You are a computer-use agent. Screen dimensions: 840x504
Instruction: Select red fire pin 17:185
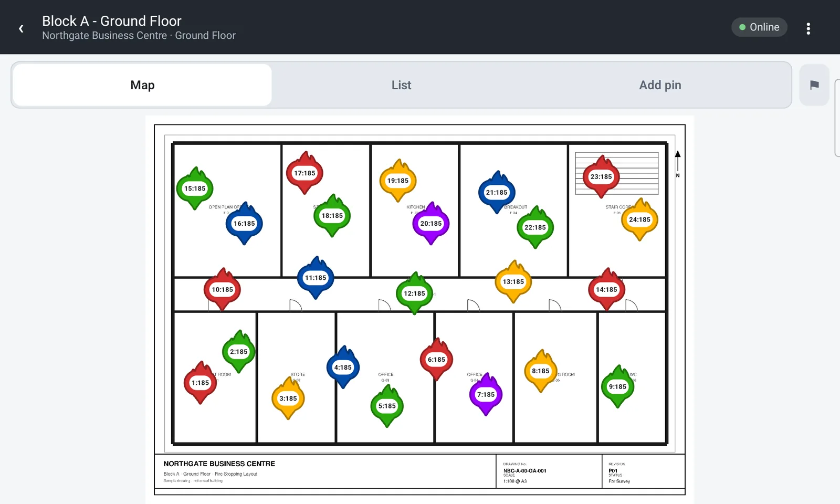coord(304,173)
